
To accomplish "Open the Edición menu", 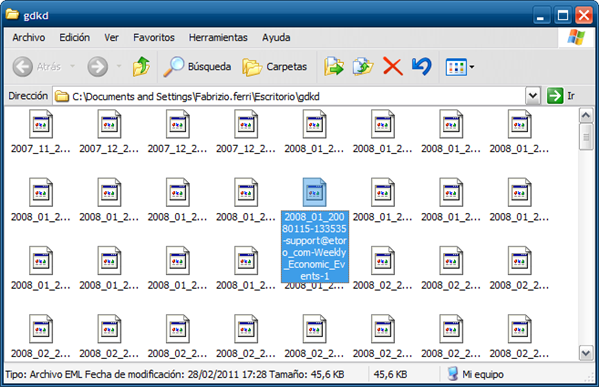I will [x=74, y=37].
